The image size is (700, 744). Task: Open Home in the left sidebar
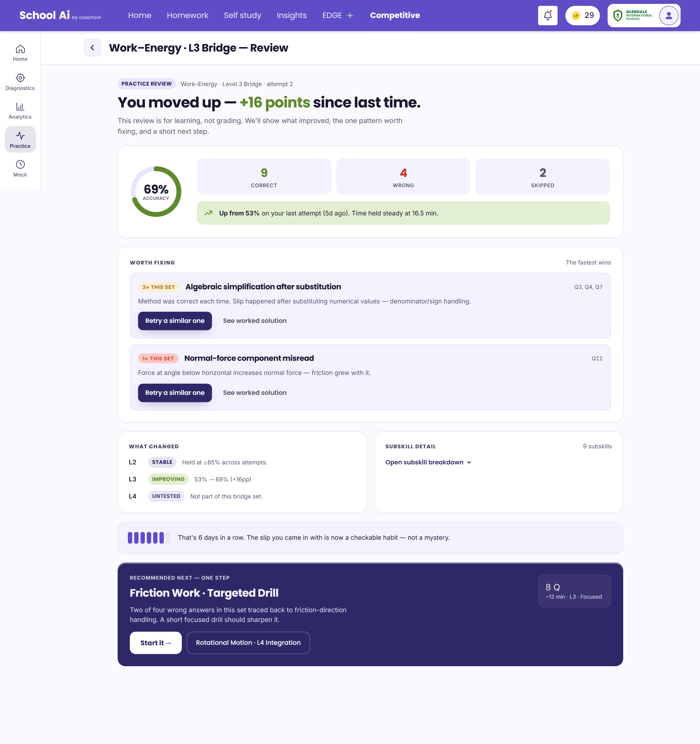(20, 53)
